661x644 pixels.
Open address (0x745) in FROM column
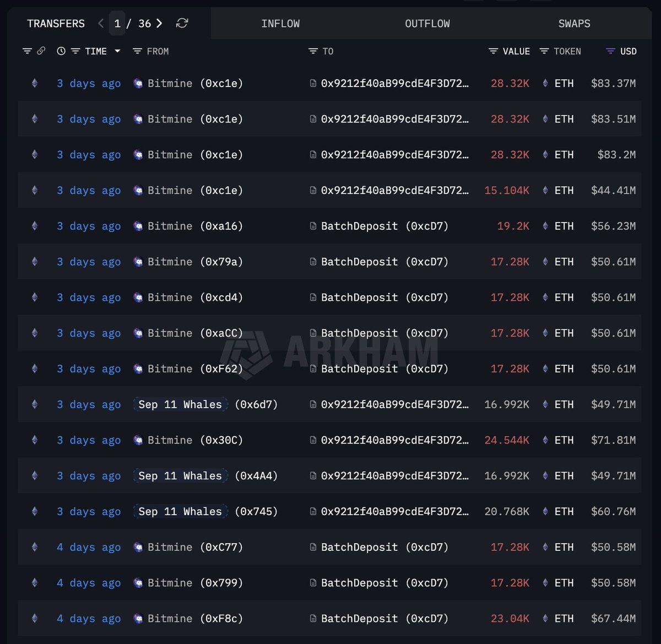(x=256, y=511)
